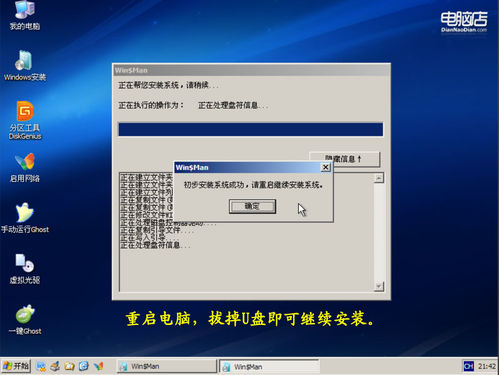Click the CH input language indicator
This screenshot has height=375, width=499.
[x=469, y=366]
